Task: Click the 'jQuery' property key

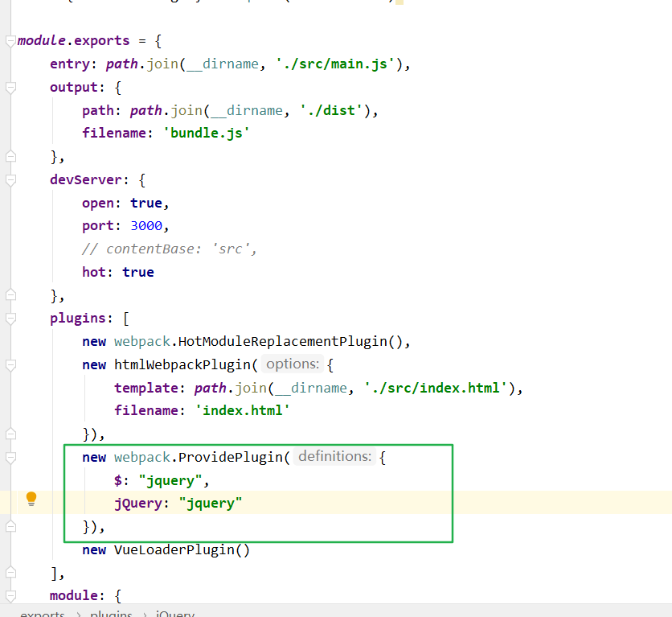Action: [x=138, y=504]
